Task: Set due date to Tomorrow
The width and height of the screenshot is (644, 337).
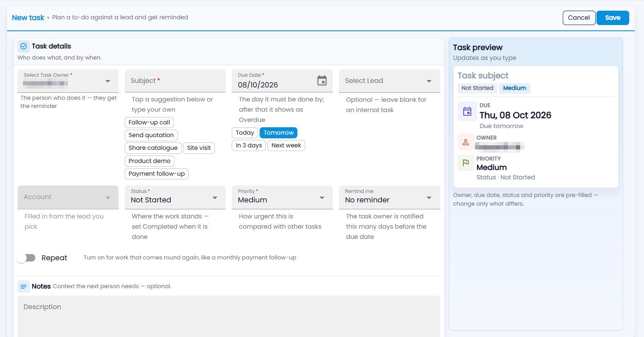Action: [x=279, y=133]
